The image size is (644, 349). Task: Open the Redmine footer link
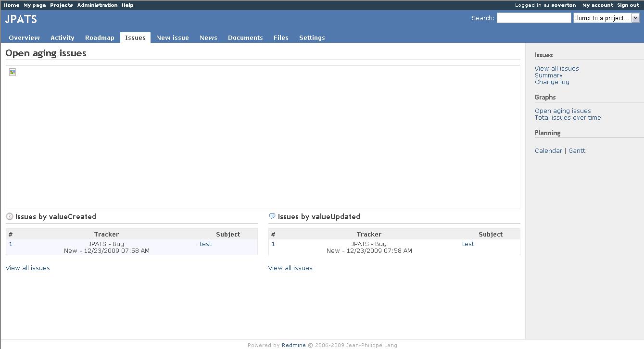pos(293,345)
